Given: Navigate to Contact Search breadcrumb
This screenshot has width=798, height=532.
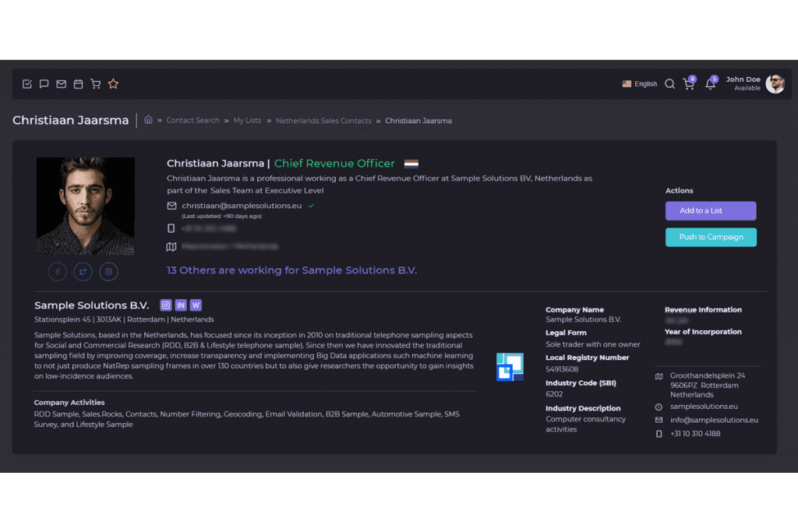Looking at the screenshot, I should click(192, 121).
